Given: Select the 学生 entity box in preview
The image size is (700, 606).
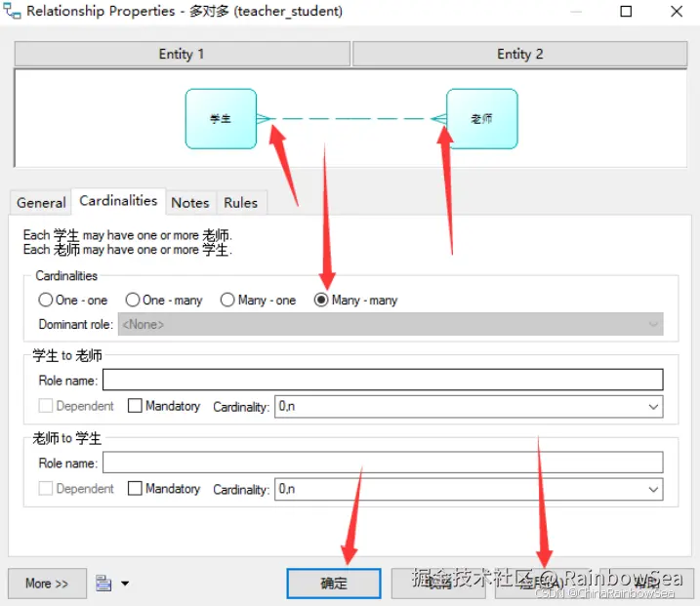Looking at the screenshot, I should click(221, 119).
